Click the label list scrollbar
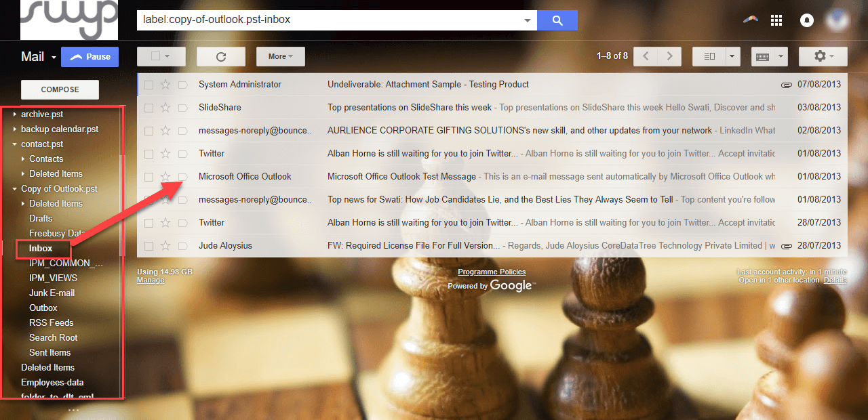868x420 pixels. [x=121, y=205]
